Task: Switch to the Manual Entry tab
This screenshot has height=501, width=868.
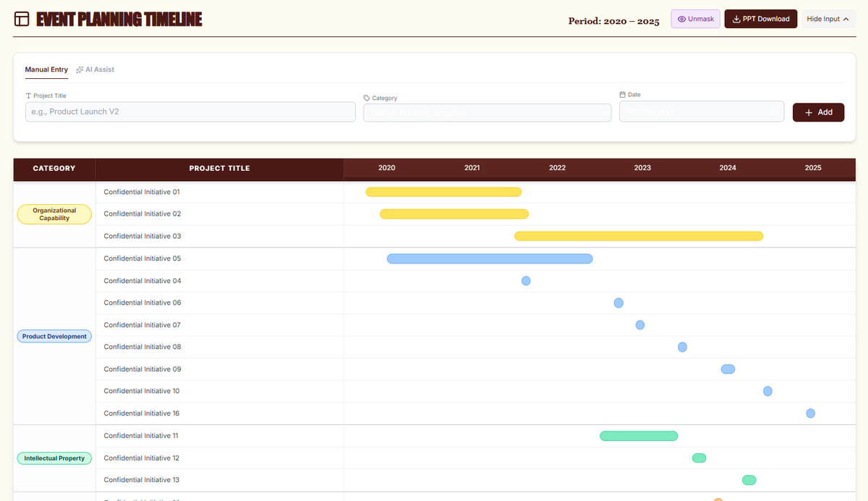Action: (x=46, y=70)
